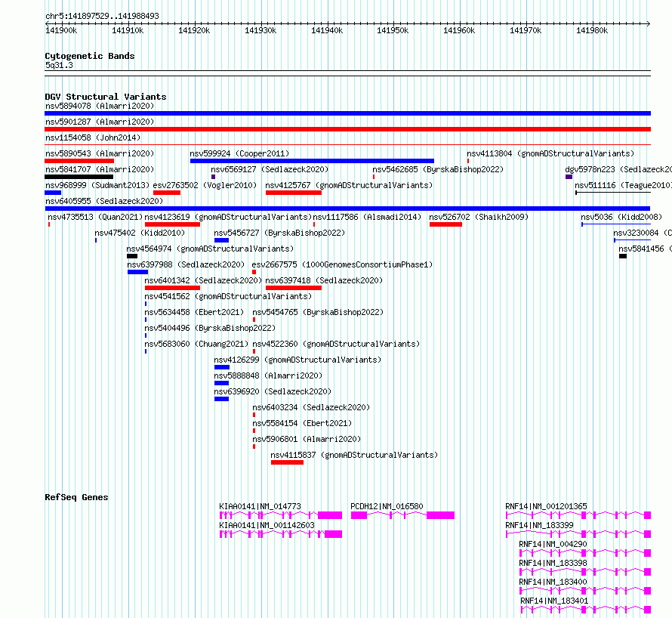Click the nsv5901287 (Almarri2020) label
Screen dimensions: 672x618
[100, 122]
